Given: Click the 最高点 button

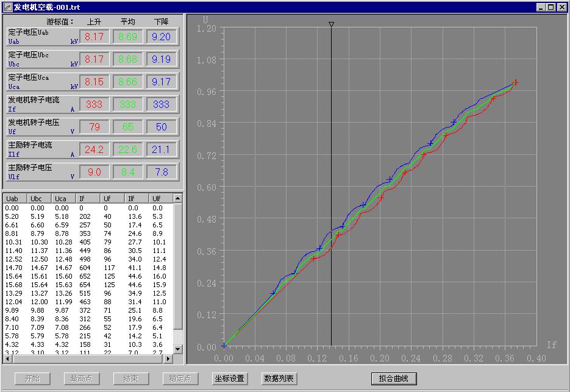Looking at the screenshot, I should (x=82, y=379).
